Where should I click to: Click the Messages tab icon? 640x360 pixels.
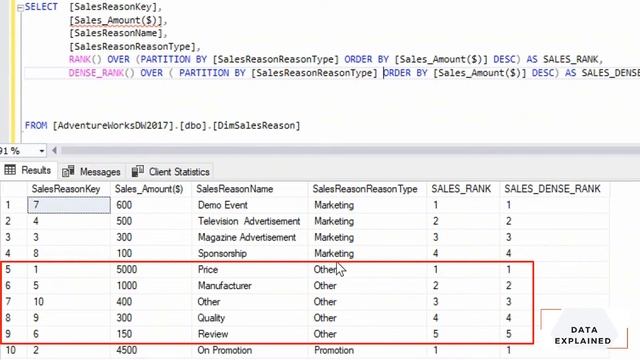point(68,171)
